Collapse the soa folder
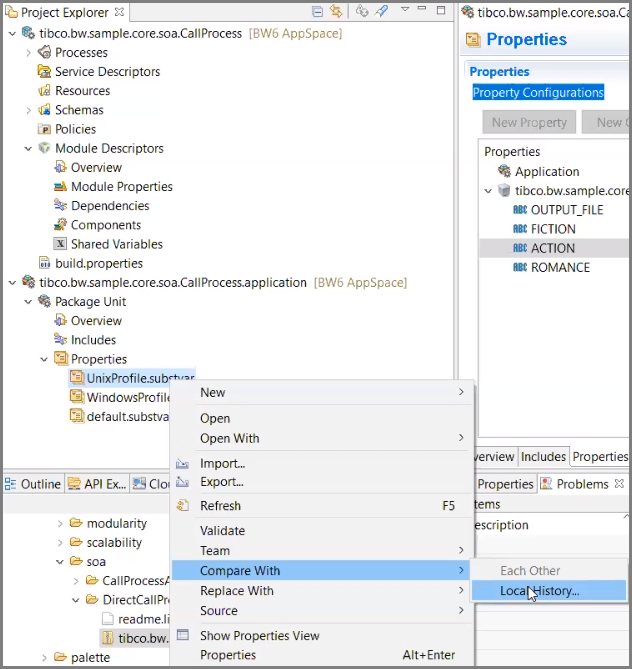 60,562
